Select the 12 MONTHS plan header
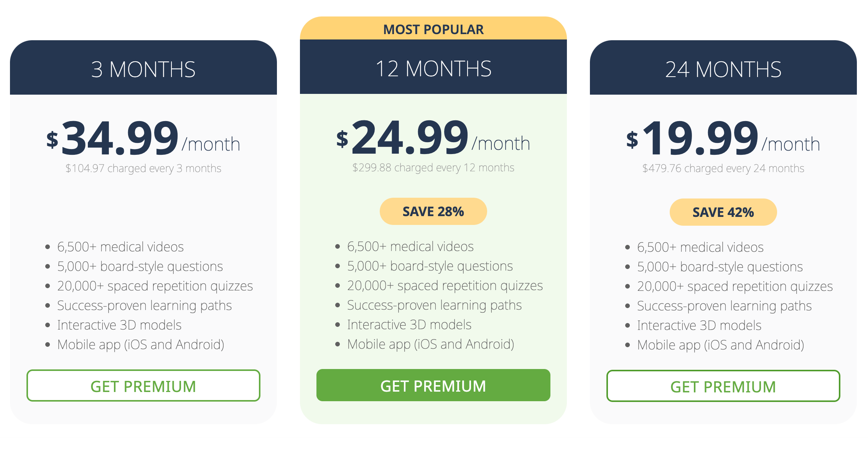This screenshot has width=868, height=456. pos(433,69)
